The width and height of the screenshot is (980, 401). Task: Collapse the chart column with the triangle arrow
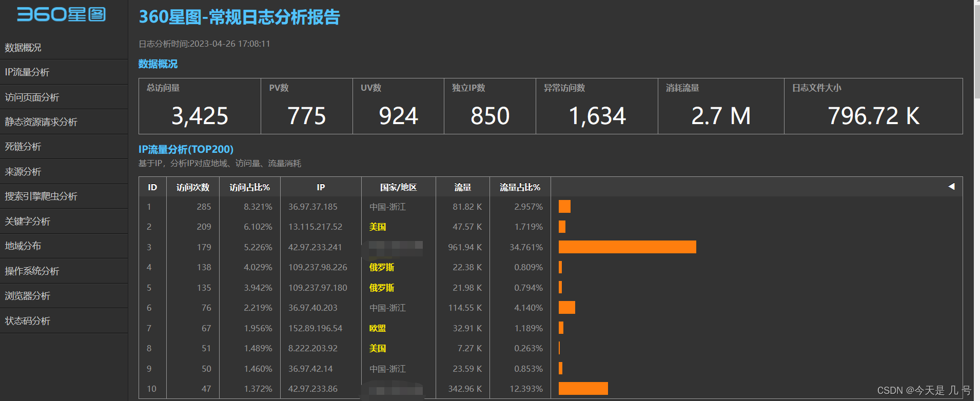tap(951, 187)
